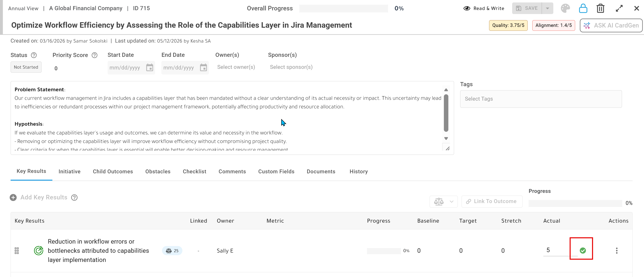
Task: Open the color palette theme icon
Action: (x=565, y=8)
